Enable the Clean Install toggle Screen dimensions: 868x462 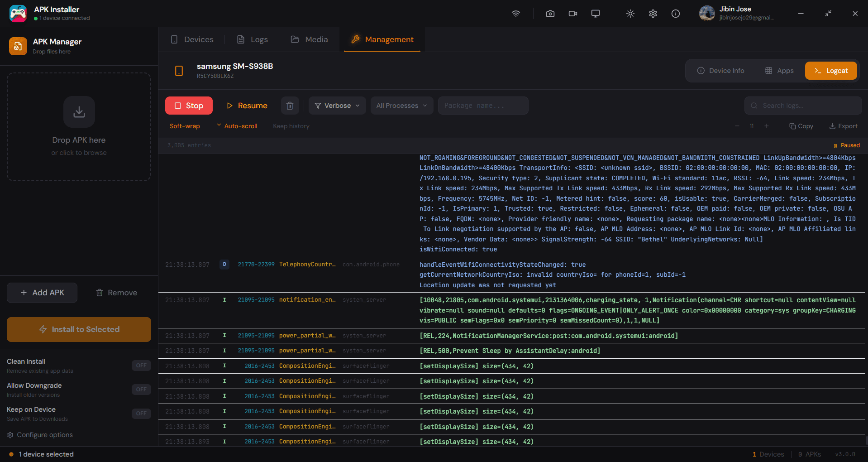[141, 366]
